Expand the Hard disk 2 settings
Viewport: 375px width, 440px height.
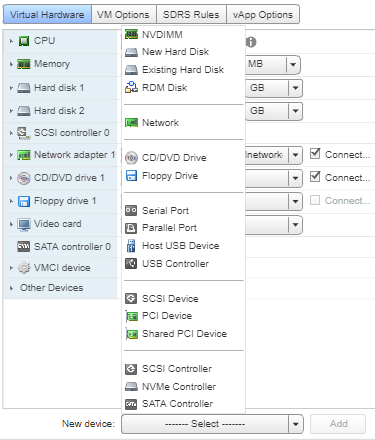click(x=11, y=111)
